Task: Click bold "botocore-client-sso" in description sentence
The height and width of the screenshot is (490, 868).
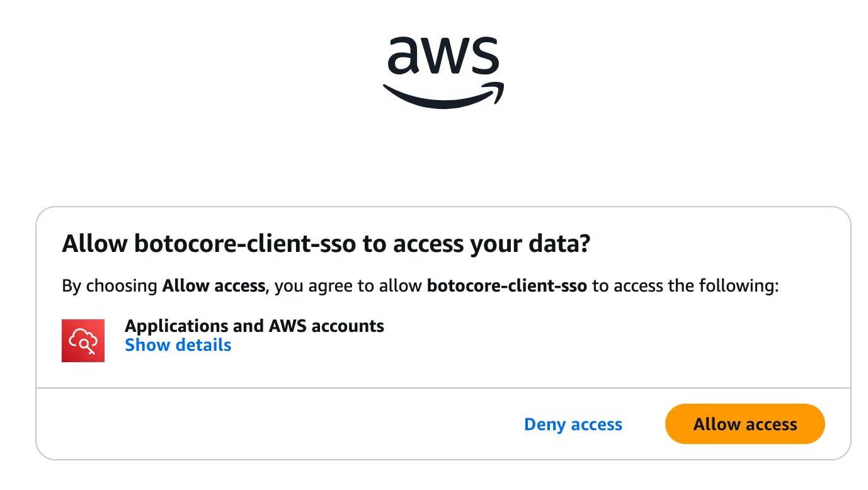Action: (x=507, y=286)
